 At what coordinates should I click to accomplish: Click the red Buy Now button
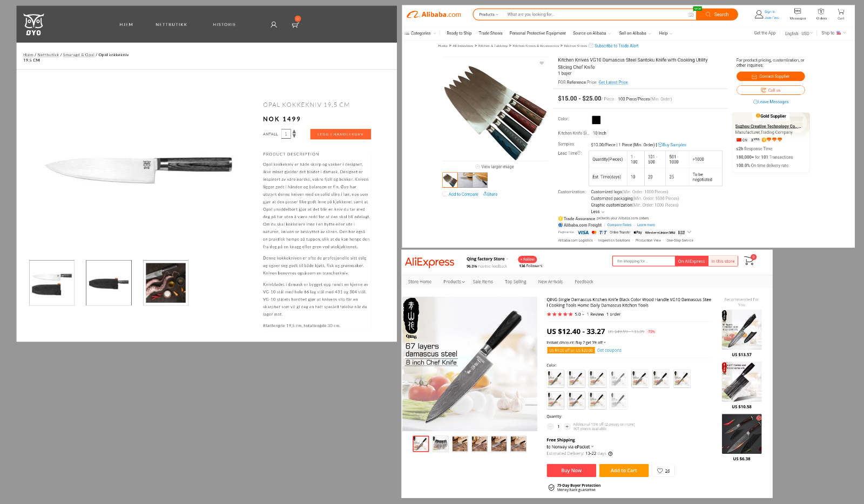click(571, 471)
